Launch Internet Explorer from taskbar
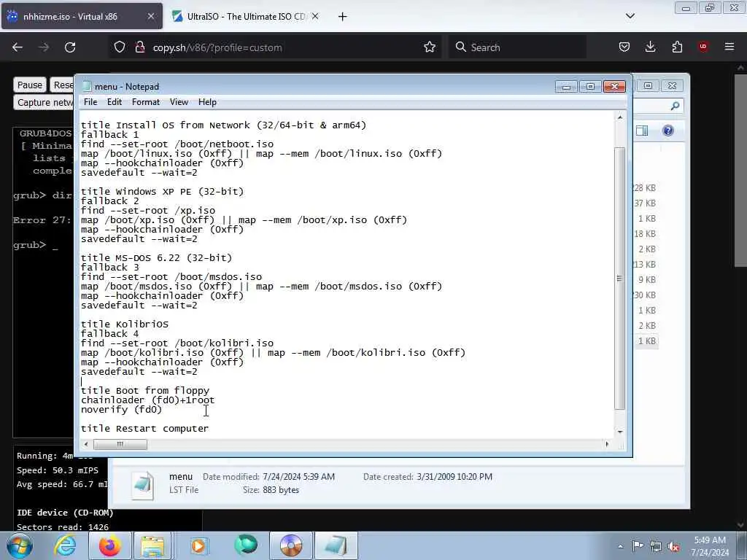Screen dimensions: 747x560 click(x=65, y=545)
